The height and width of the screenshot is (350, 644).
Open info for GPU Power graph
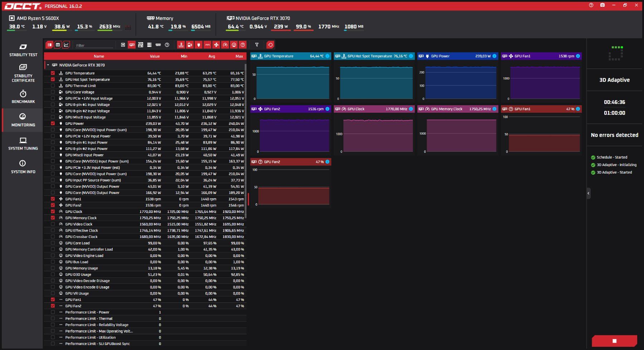pos(494,56)
